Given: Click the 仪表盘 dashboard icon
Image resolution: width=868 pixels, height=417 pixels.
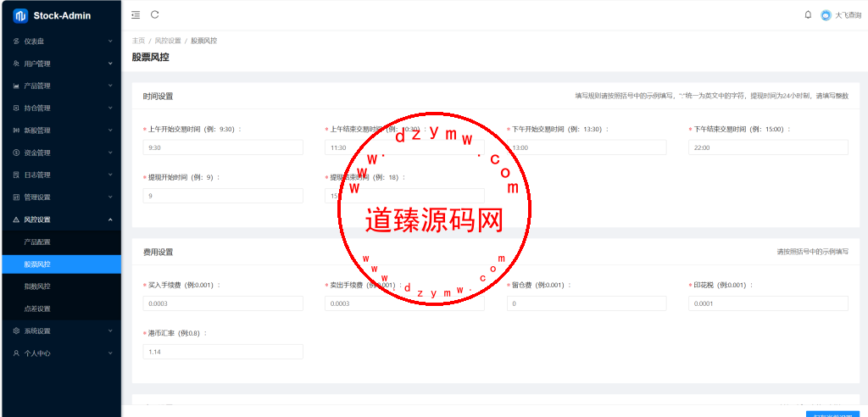Looking at the screenshot, I should pos(16,42).
